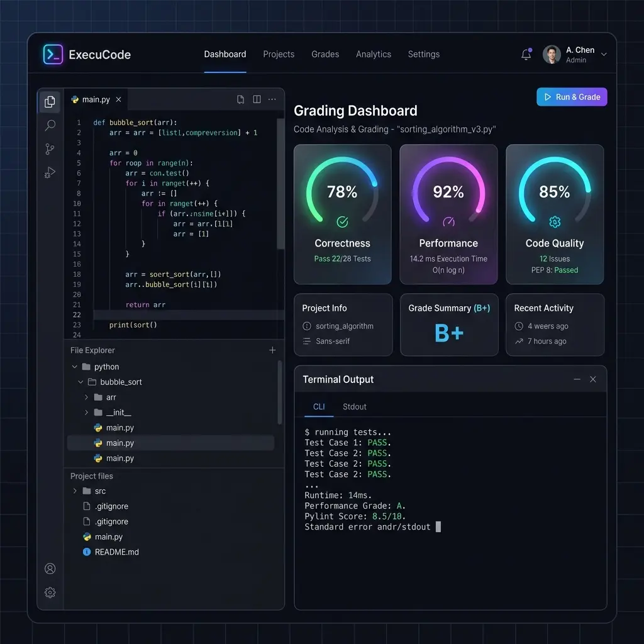The image size is (644, 644).
Task: Open the account icon in activity bar
Action: pos(50,569)
